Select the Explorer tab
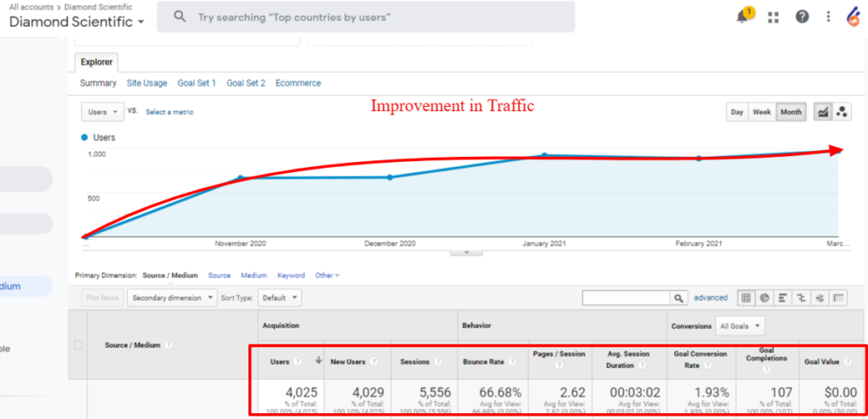 [x=96, y=63]
